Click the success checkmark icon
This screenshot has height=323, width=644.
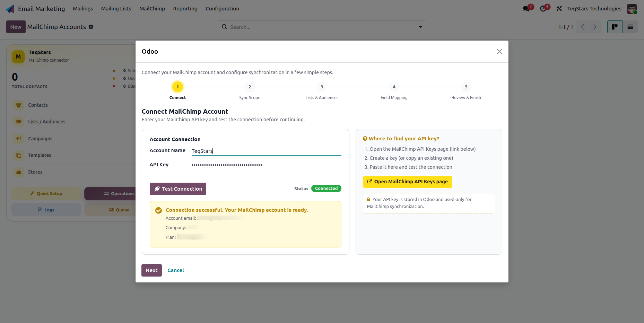coord(158,210)
